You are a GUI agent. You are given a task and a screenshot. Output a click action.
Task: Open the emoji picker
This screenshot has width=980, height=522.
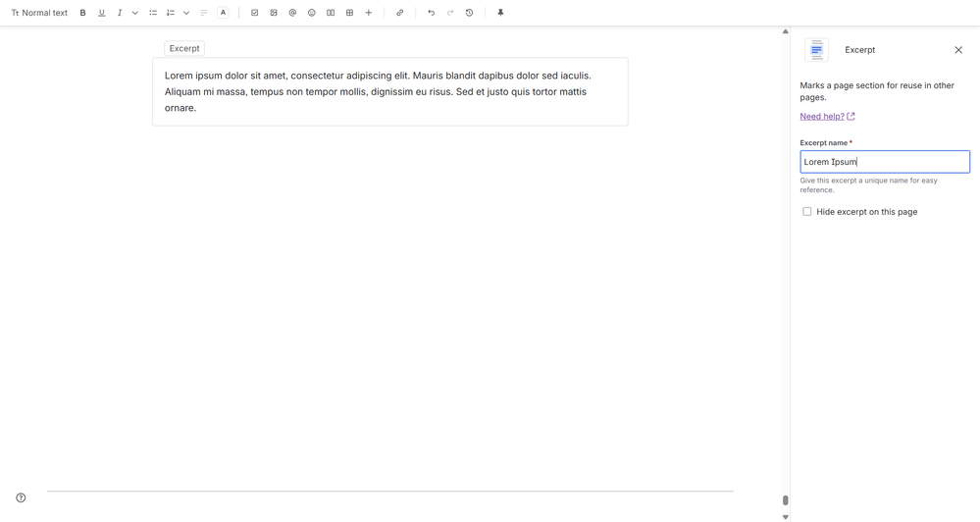pos(311,13)
